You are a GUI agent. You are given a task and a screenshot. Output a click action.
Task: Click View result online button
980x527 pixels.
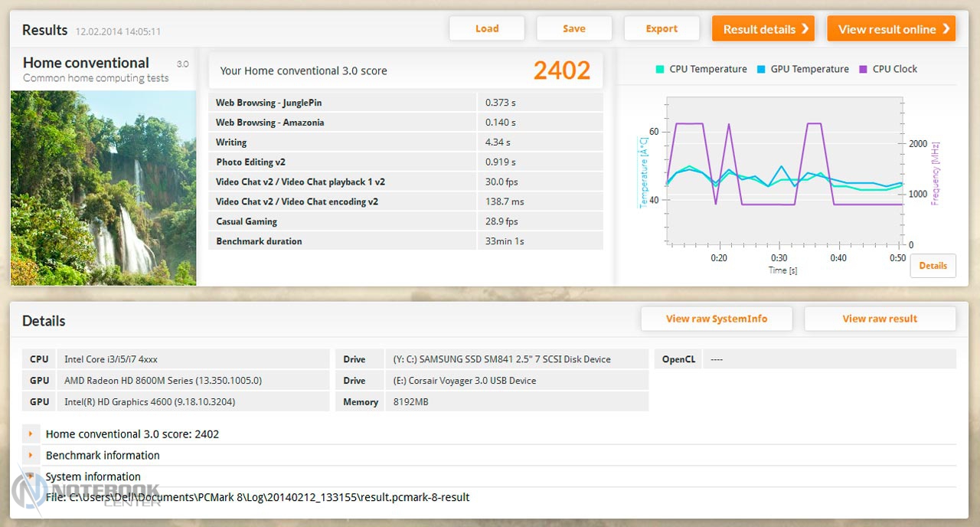pos(891,29)
